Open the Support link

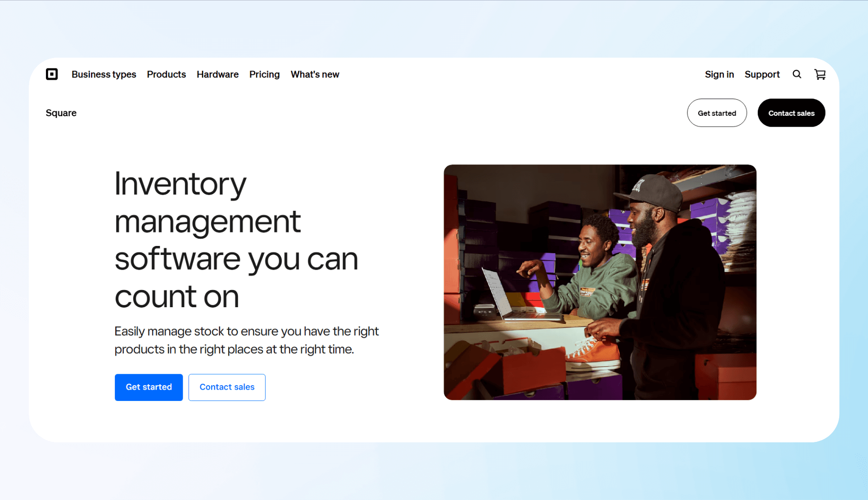(762, 74)
